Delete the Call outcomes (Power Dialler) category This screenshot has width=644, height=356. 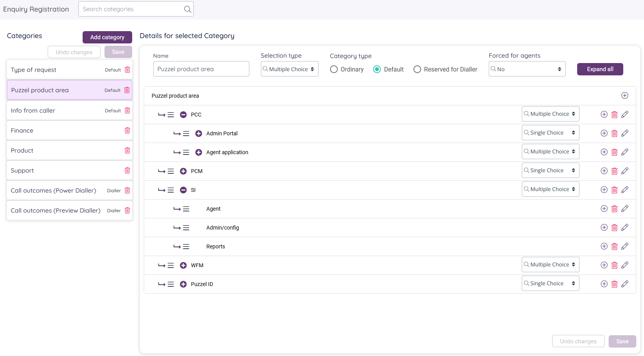[x=127, y=190]
